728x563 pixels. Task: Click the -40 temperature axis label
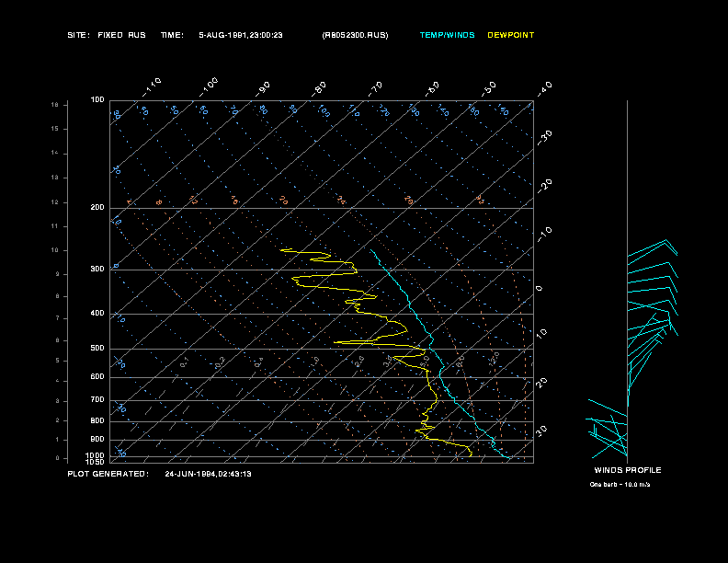point(544,88)
